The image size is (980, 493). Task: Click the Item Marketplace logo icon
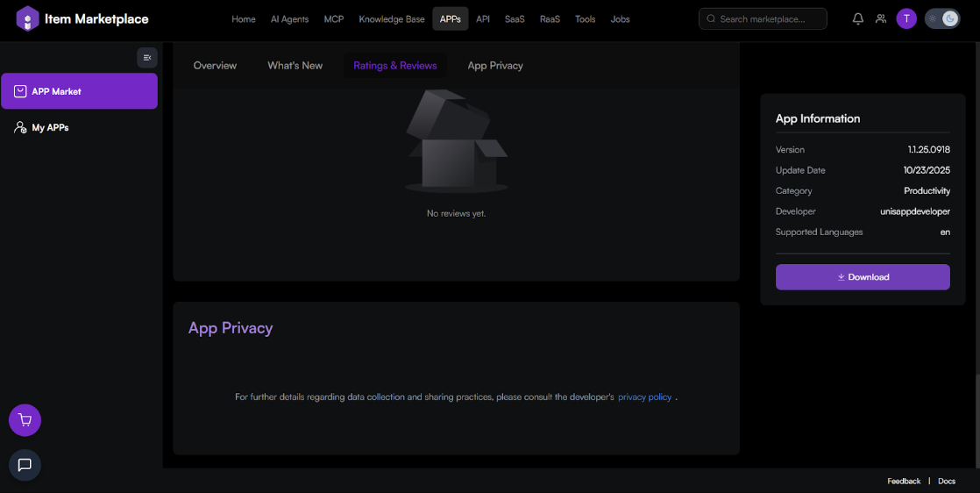28,18
